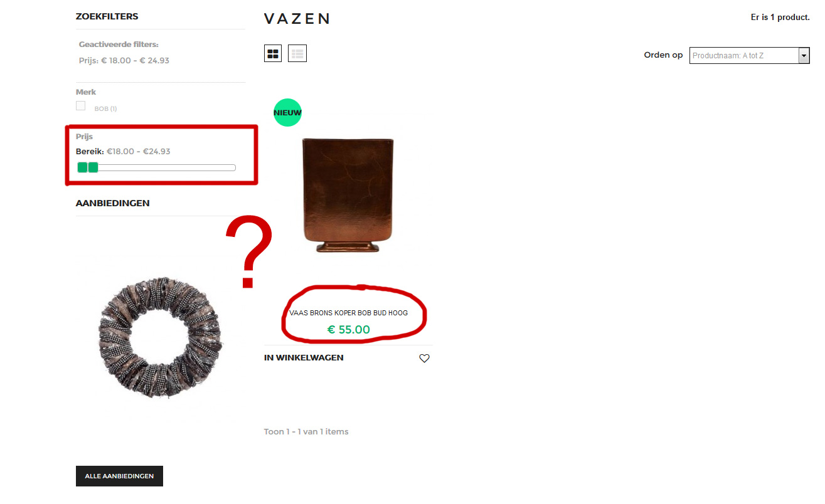Switch to grid view layout icon
This screenshot has width=825, height=504.
point(273,54)
